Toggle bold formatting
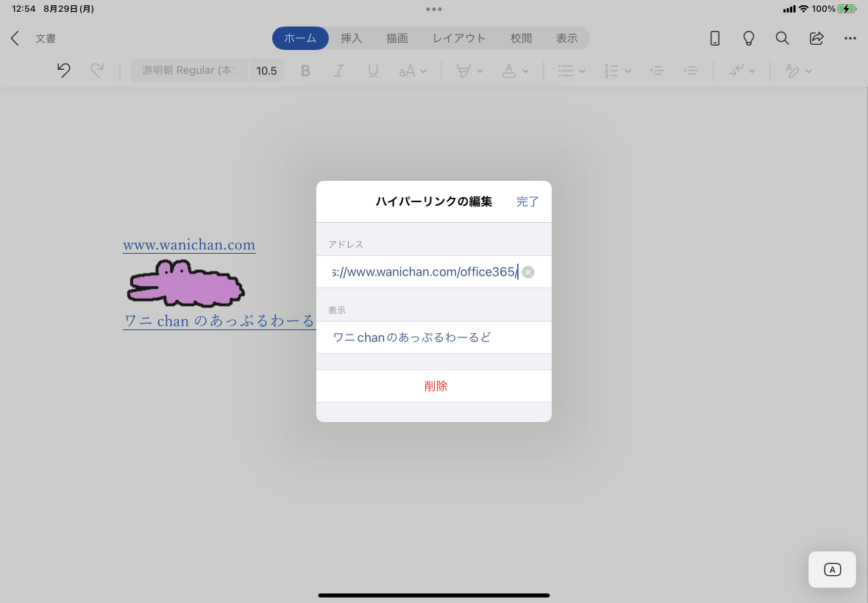The height and width of the screenshot is (603, 868). [x=305, y=71]
